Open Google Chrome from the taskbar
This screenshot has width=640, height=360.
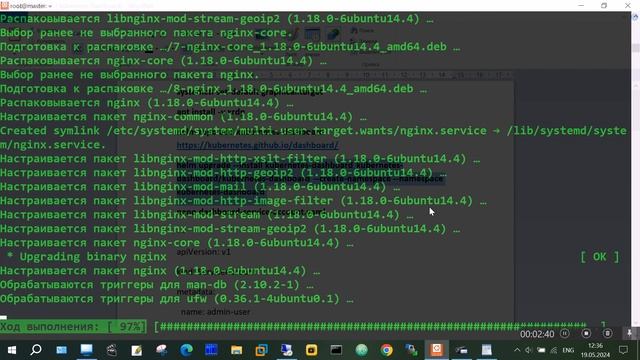click(386, 350)
